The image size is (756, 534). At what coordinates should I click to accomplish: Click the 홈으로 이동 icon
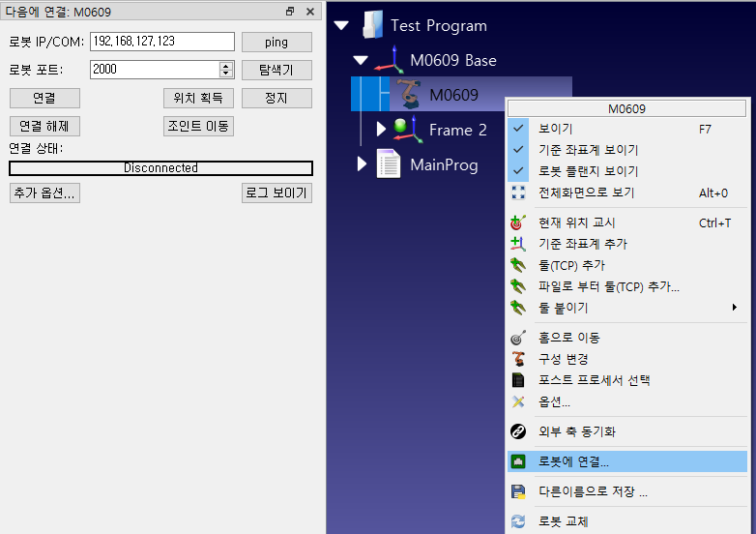pyautogui.click(x=518, y=338)
